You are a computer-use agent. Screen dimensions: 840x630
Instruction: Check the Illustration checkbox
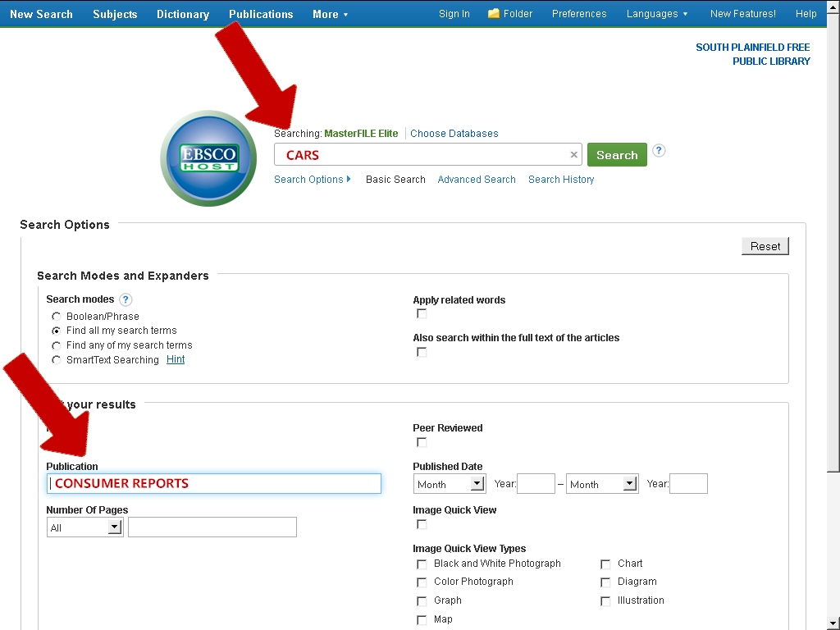605,601
